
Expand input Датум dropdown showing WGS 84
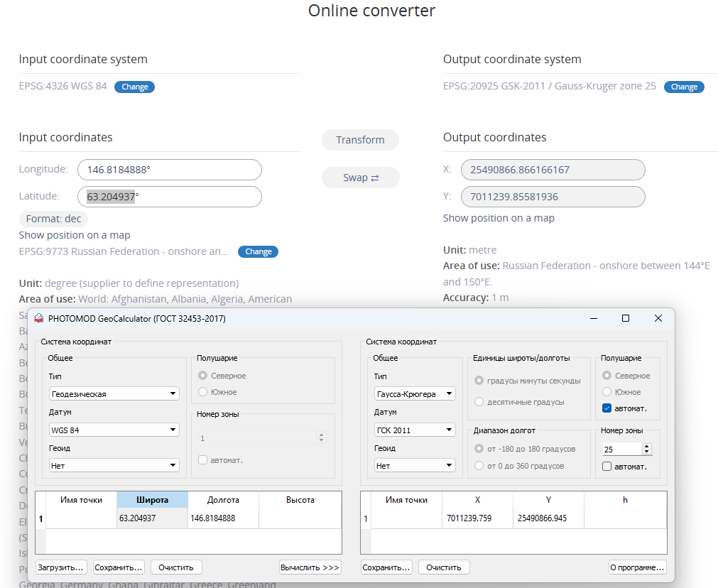[114, 430]
